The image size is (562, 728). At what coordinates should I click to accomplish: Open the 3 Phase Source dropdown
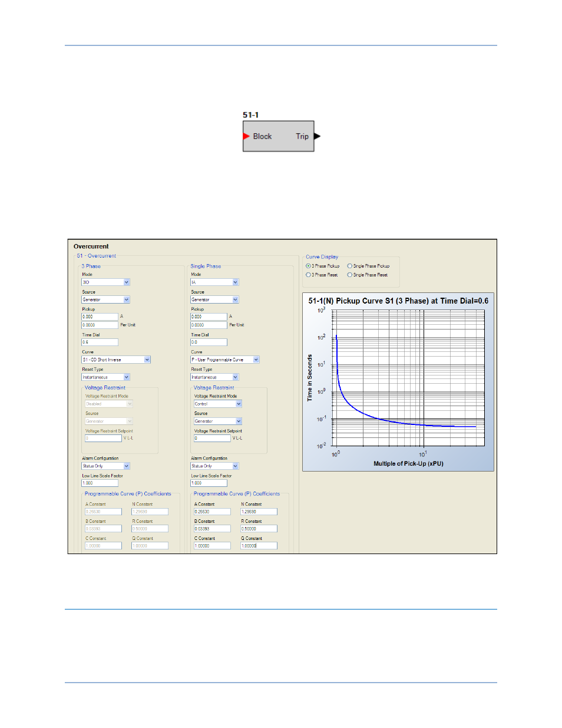coord(105,299)
